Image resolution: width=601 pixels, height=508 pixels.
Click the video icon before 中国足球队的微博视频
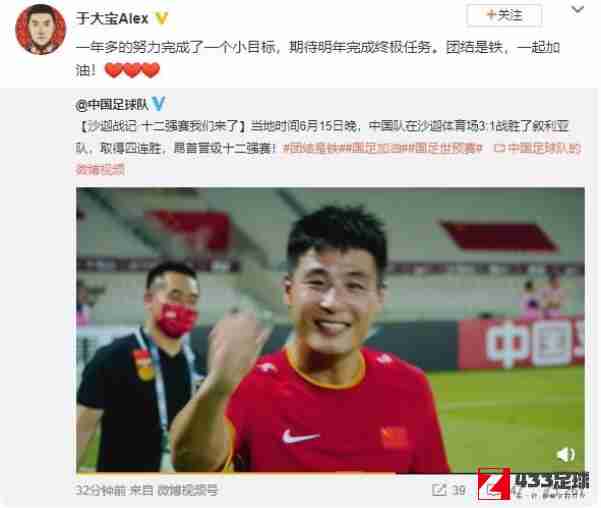[x=499, y=148]
